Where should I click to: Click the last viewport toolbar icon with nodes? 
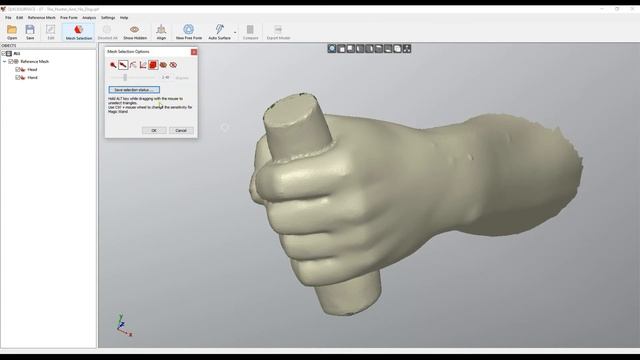click(x=407, y=49)
